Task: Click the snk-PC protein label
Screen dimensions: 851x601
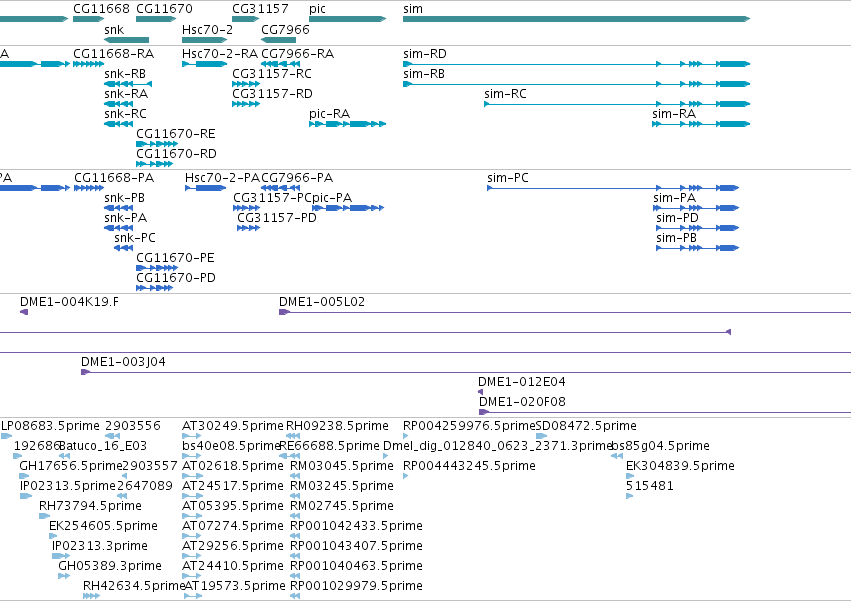Action: [x=135, y=238]
